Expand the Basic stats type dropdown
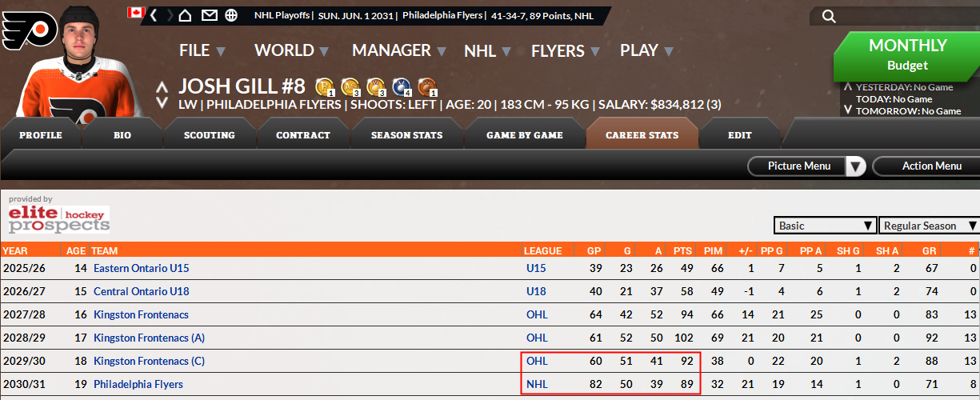The image size is (980, 400). [x=825, y=226]
